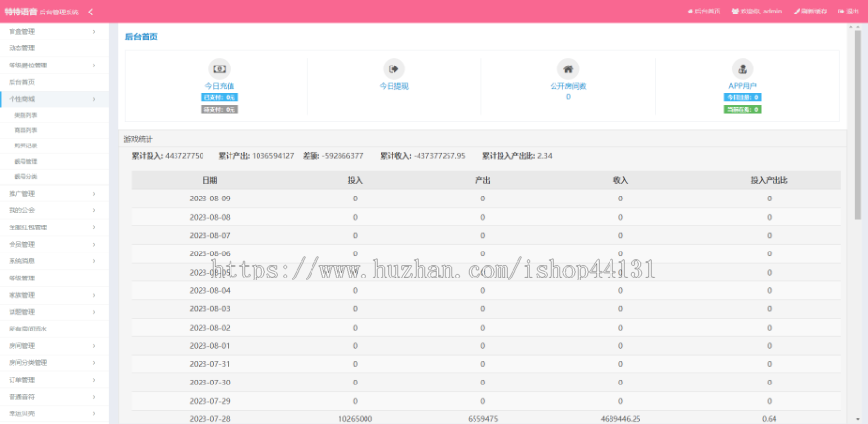
Task: Click the 10265000 input value cell
Action: [x=355, y=419]
